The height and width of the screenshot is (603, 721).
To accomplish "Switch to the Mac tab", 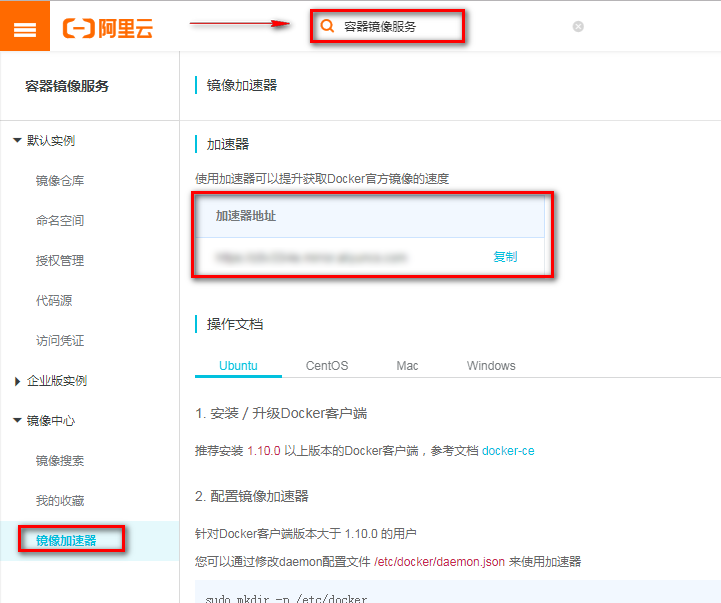I will pyautogui.click(x=407, y=366).
